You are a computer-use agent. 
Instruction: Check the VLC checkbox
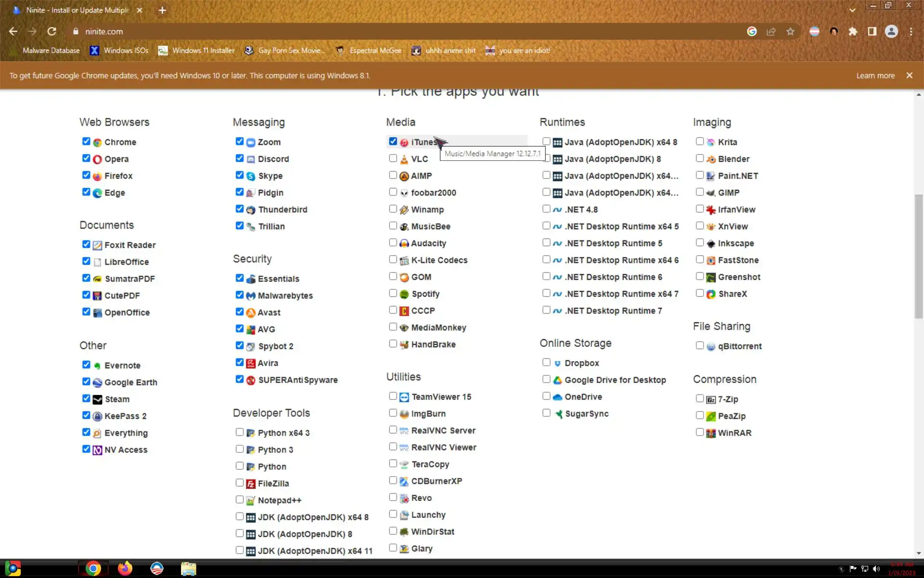[393, 158]
